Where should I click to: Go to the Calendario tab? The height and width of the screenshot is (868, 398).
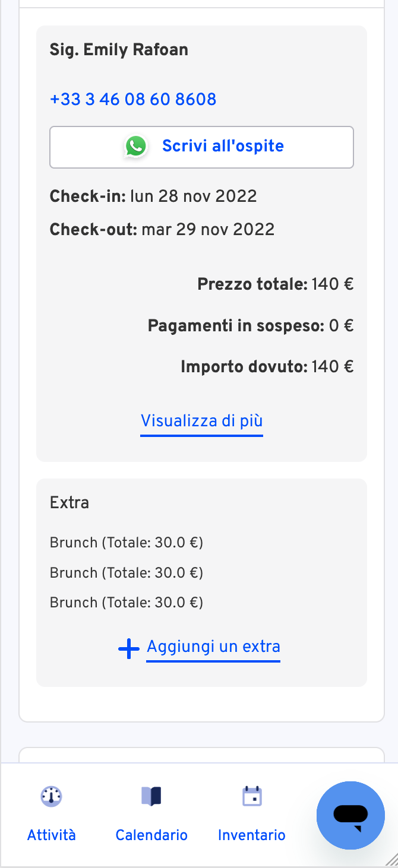pyautogui.click(x=151, y=835)
